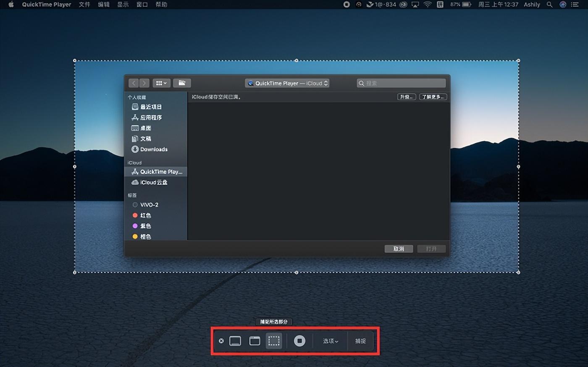Open the Wi-Fi status menu
Screen dimensions: 588x367
(x=428, y=4)
